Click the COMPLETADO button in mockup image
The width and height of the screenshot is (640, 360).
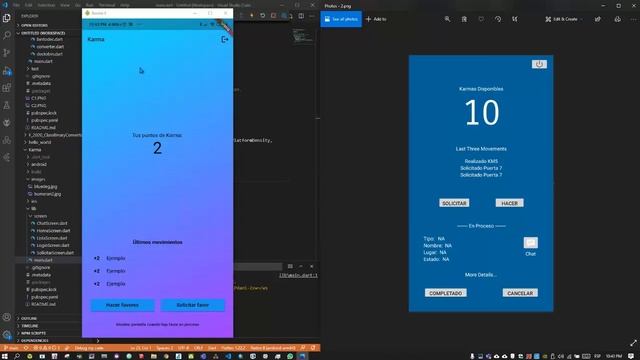pos(446,293)
